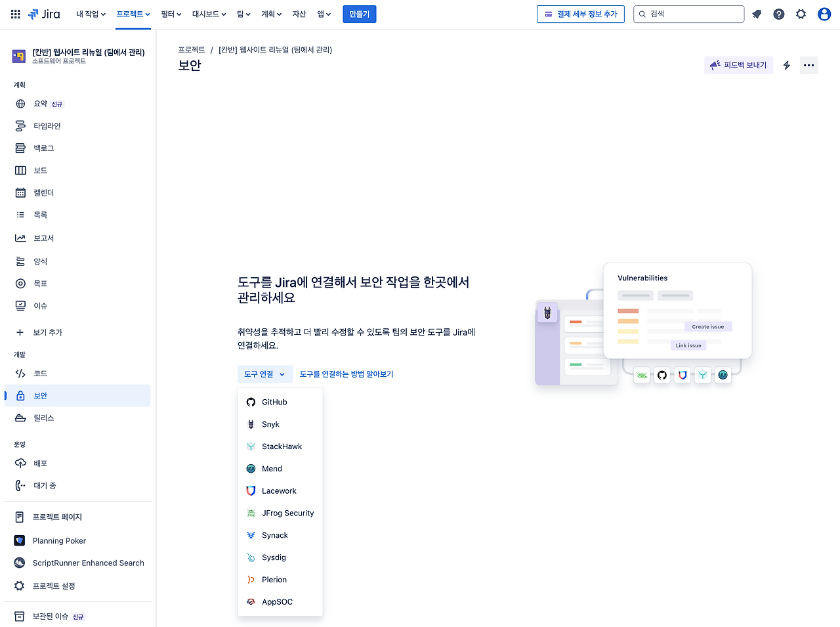Select StackHawk from the tool list
Screen dimensions: 840x627
pos(280,446)
